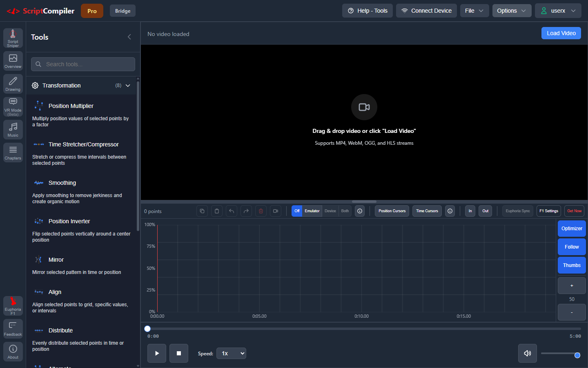The image size is (588, 368).
Task: Switch to the Bridge tab
Action: pyautogui.click(x=122, y=11)
